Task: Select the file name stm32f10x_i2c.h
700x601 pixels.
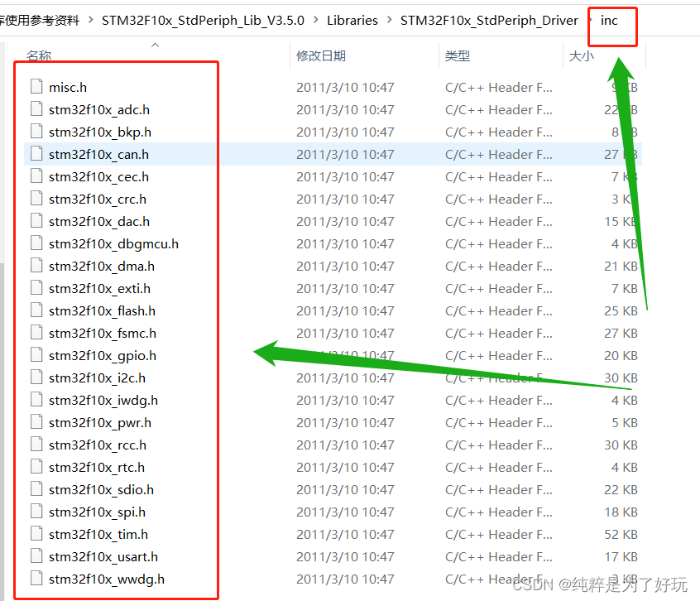Action: (x=98, y=377)
